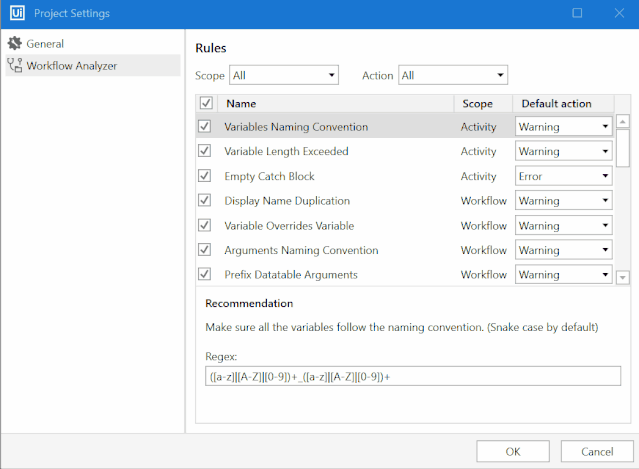639x469 pixels.
Task: Click the UiPath logo icon in title bar
Action: [17, 13]
